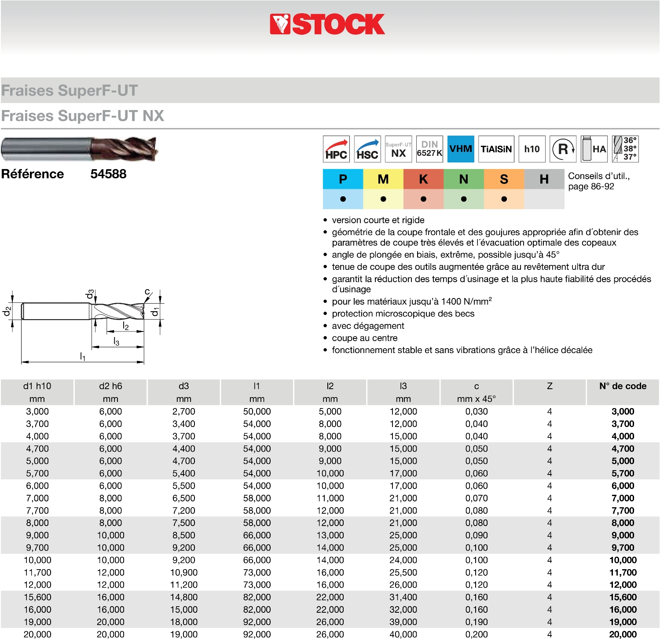Click the DIN 6527K icon

tap(429, 149)
